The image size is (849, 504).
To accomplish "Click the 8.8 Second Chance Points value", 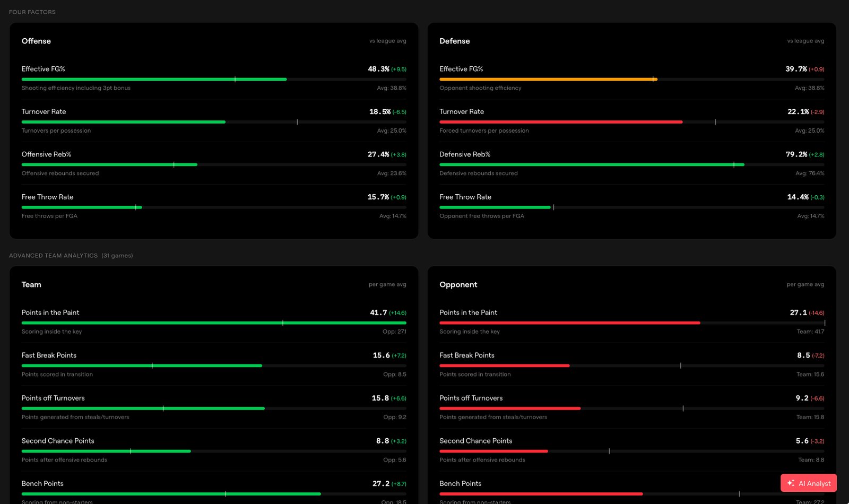I will (383, 441).
